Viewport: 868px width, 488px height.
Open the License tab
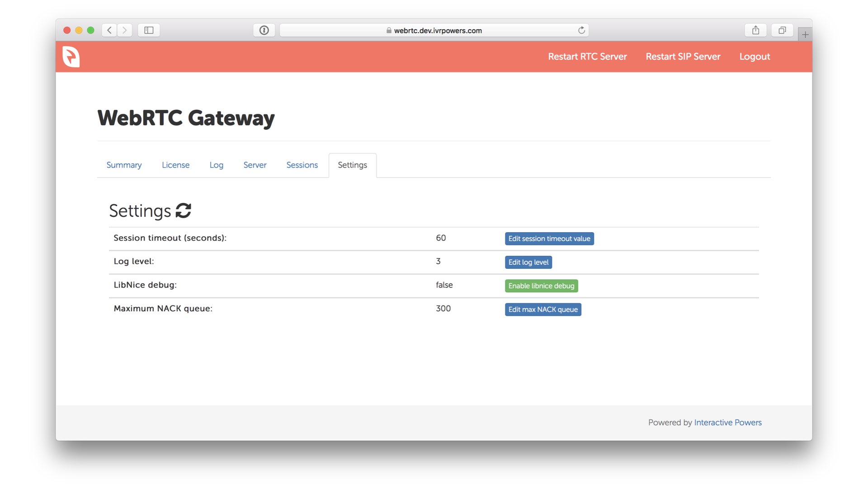click(x=175, y=165)
